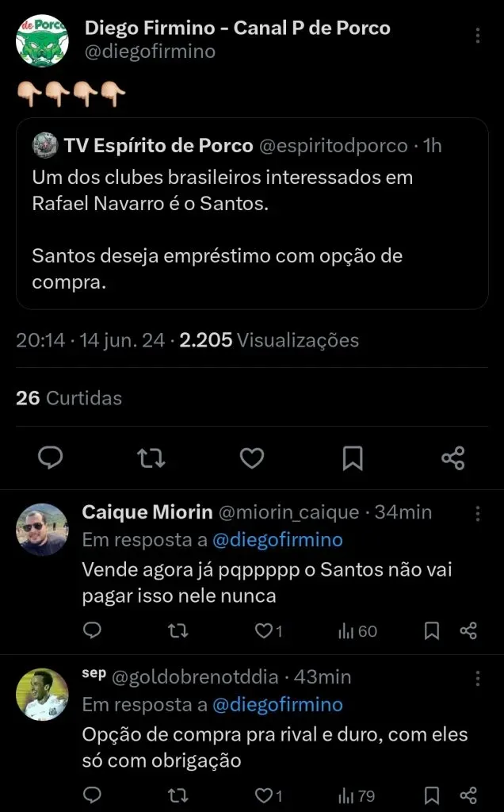
Task: Open the options menu on @goldobrenotddia's reply
Action: [478, 679]
